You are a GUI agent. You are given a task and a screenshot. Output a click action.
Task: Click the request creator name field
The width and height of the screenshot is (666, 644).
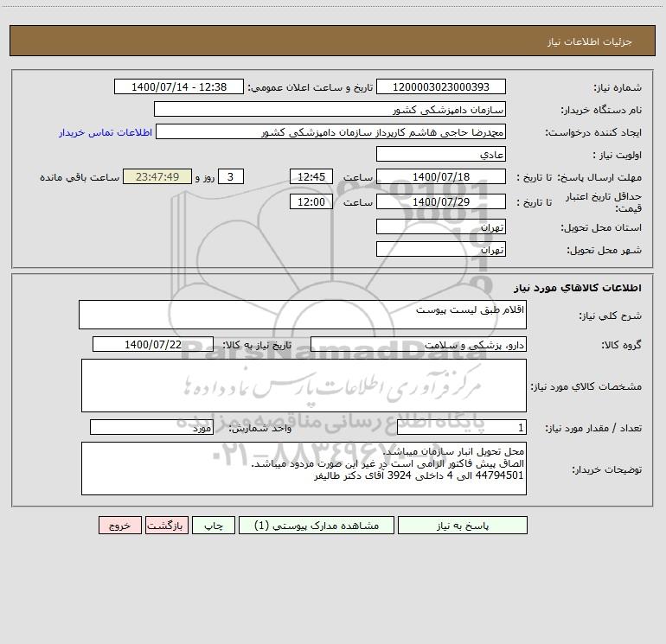click(330, 131)
